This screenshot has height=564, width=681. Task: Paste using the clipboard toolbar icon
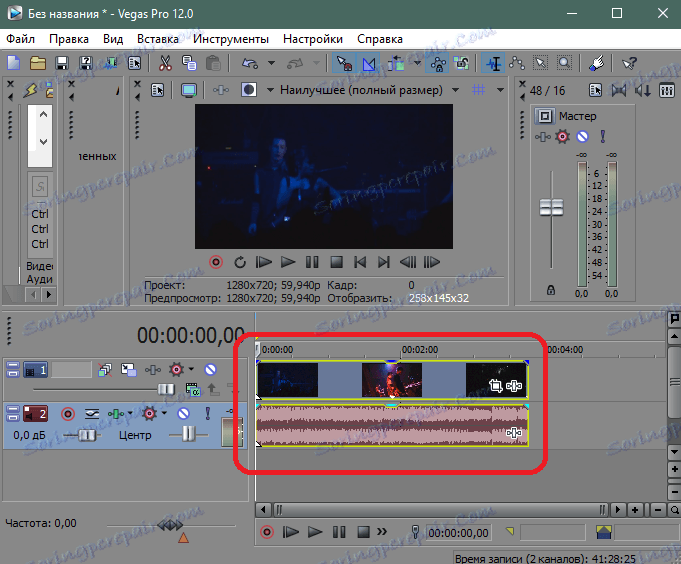[213, 63]
